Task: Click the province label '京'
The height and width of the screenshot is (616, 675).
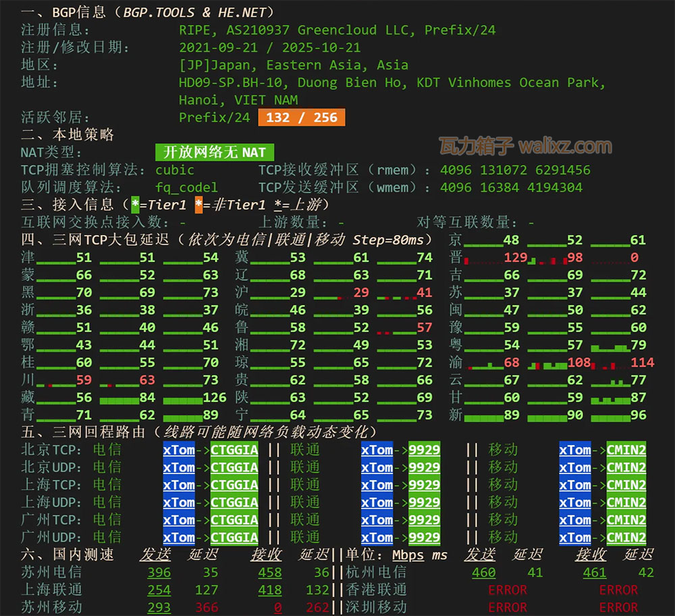Action: 456,240
